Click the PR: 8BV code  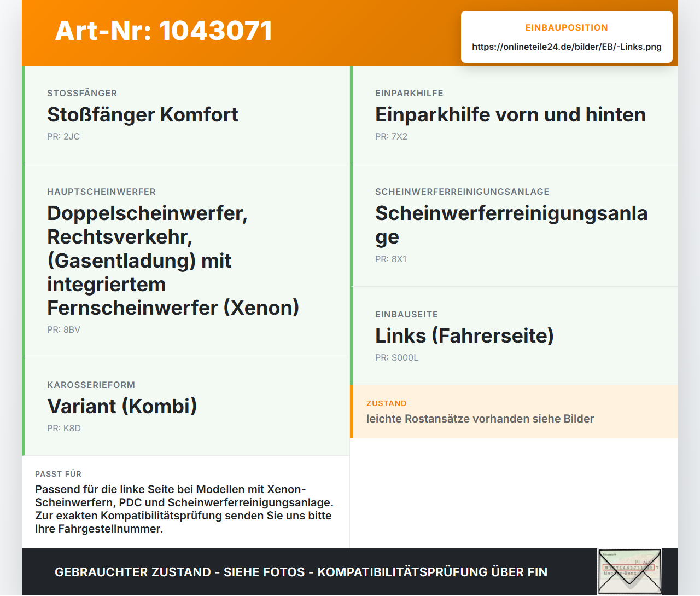(63, 329)
